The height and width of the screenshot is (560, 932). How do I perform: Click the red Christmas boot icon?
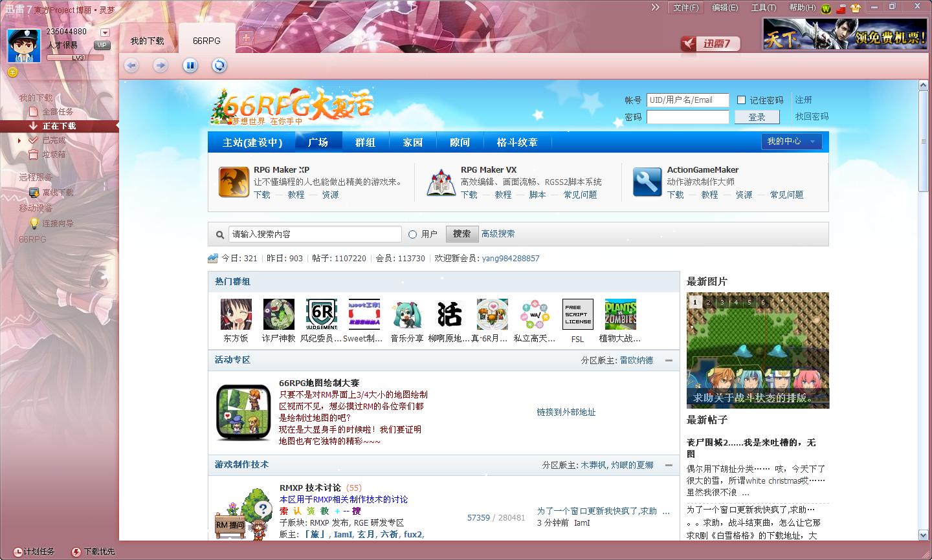[x=841, y=8]
